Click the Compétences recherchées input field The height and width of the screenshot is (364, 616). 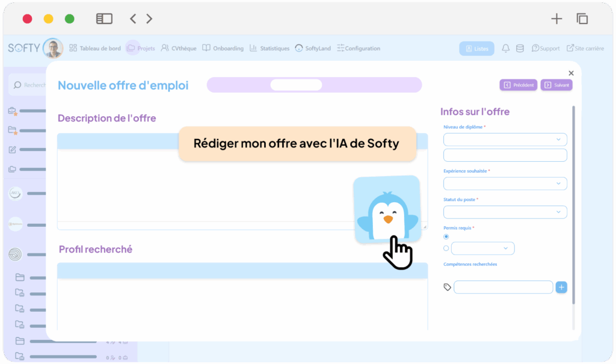503,287
